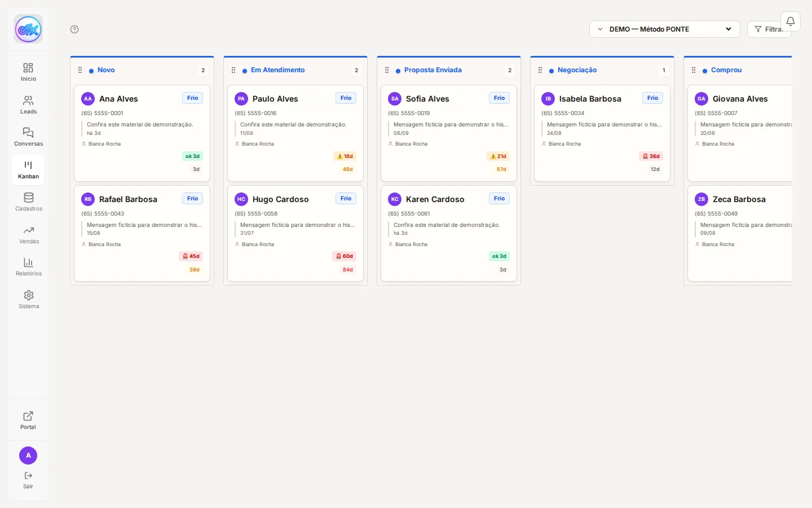
Task: Open the Portal external link
Action: pyautogui.click(x=28, y=421)
